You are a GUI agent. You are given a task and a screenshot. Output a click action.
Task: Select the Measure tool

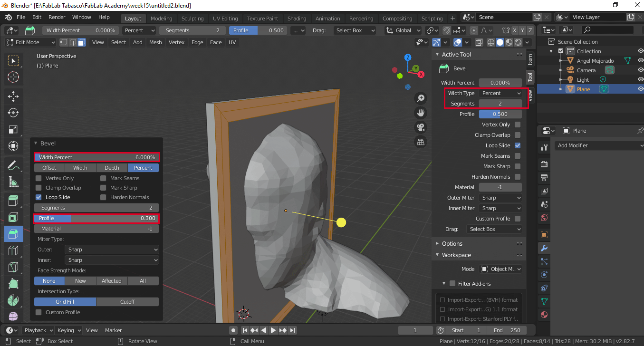[13, 182]
